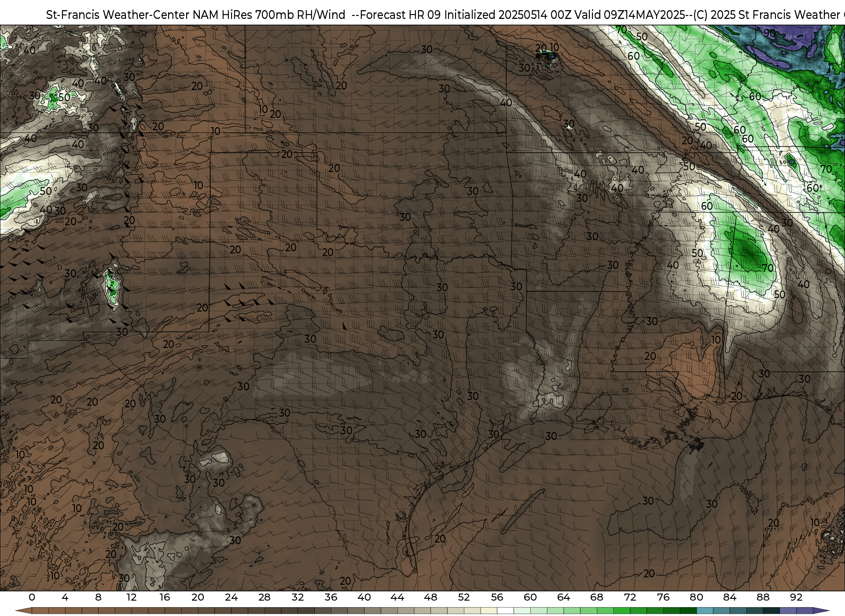Click the colorbar tick label 72
The height and width of the screenshot is (616, 845).
(630, 598)
